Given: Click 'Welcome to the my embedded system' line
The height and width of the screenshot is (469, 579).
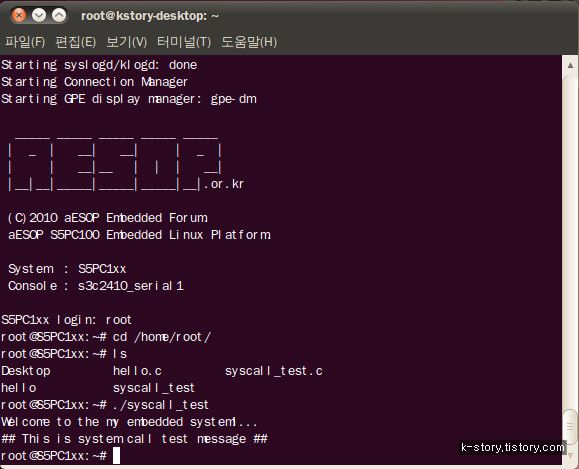Looking at the screenshot, I should 129,422.
